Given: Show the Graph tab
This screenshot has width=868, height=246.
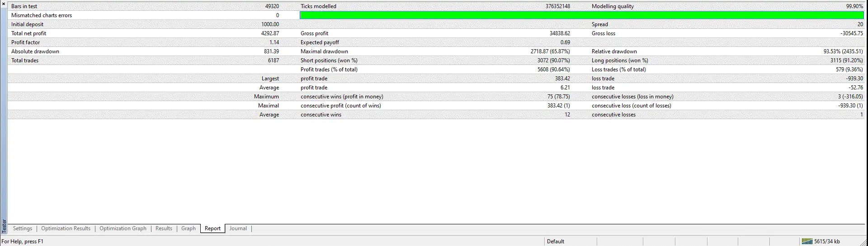Looking at the screenshot, I should [x=189, y=228].
